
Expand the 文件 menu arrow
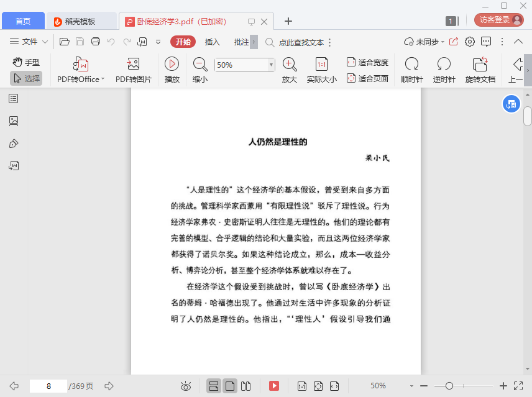click(x=45, y=42)
